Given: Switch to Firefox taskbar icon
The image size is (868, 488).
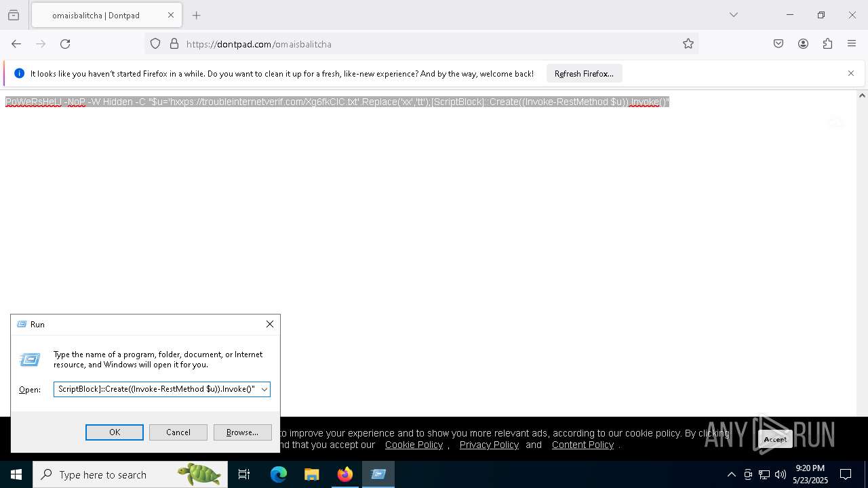Looking at the screenshot, I should click(345, 474).
